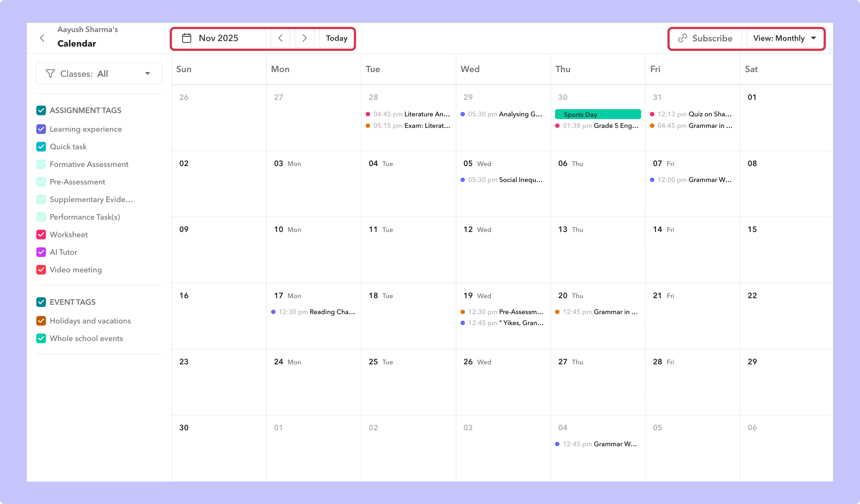Uncheck the AI Tutor tag
The image size is (860, 504).
[41, 252]
